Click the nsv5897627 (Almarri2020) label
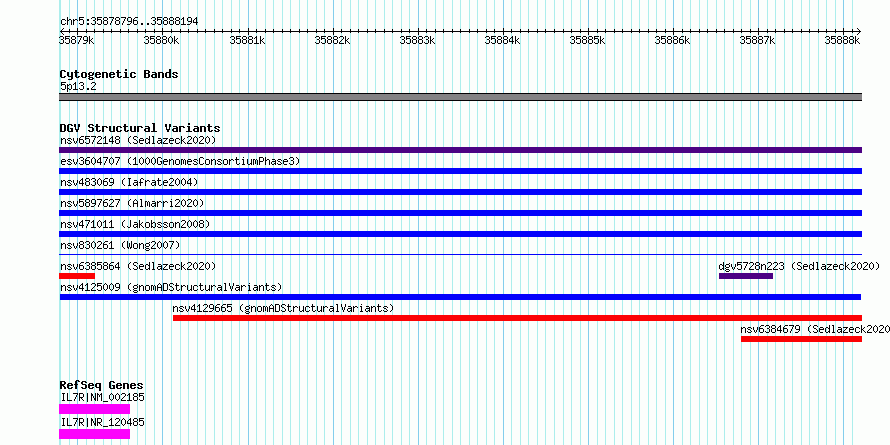890x445 pixels. (x=132, y=203)
